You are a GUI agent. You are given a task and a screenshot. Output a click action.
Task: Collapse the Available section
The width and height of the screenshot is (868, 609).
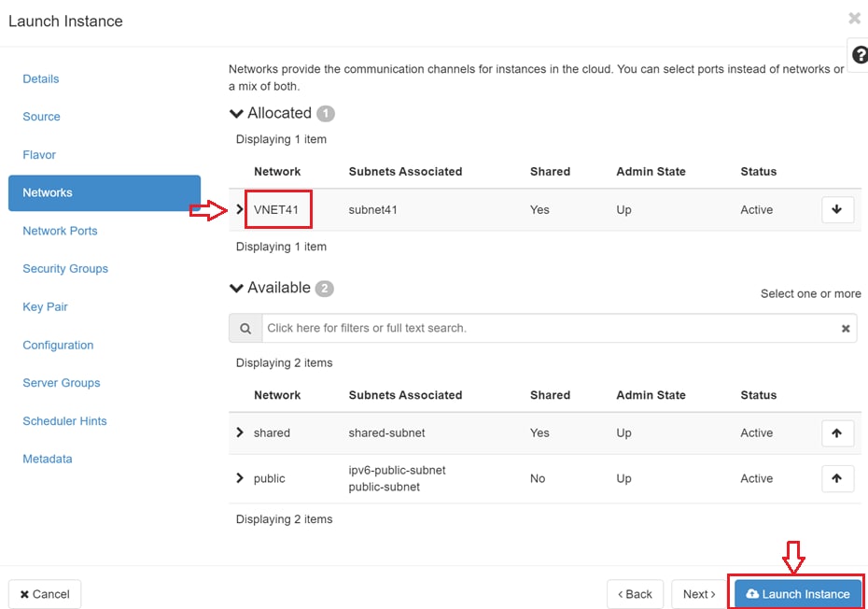(236, 288)
